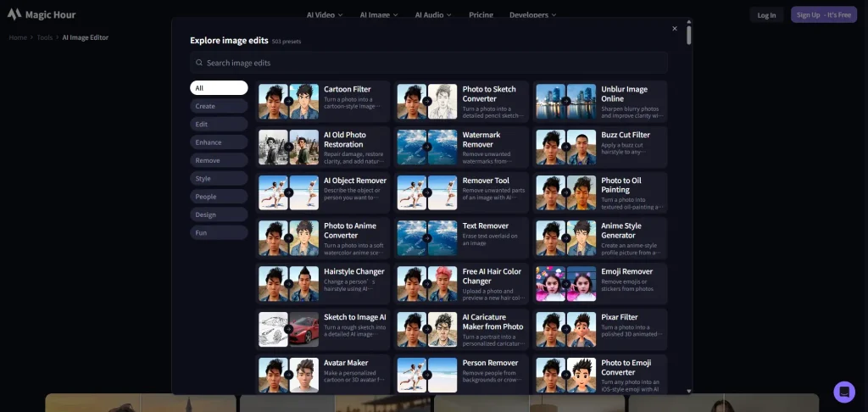The width and height of the screenshot is (868, 412).
Task: Click the scrollbar up arrow
Action: pyautogui.click(x=688, y=21)
